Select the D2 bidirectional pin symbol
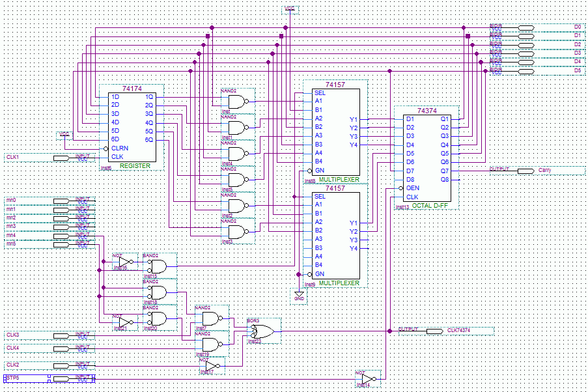The image size is (588, 392). [526, 46]
